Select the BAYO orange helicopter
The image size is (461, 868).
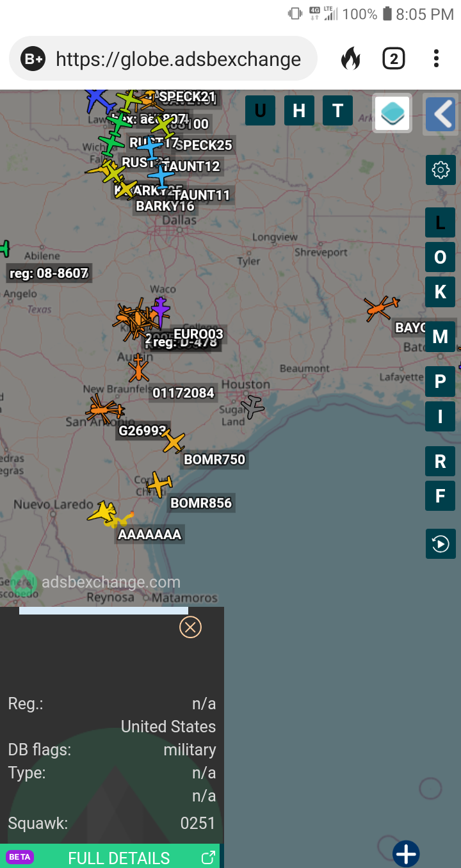[382, 308]
